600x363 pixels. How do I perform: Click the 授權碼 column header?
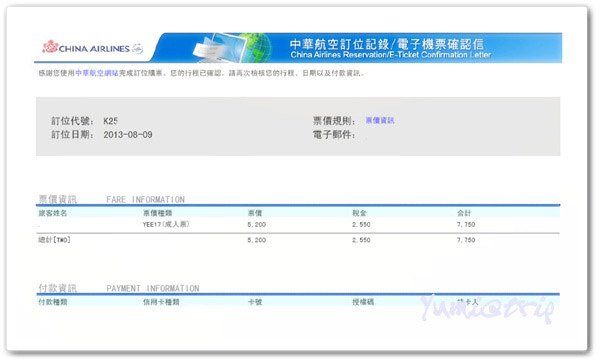click(x=363, y=302)
